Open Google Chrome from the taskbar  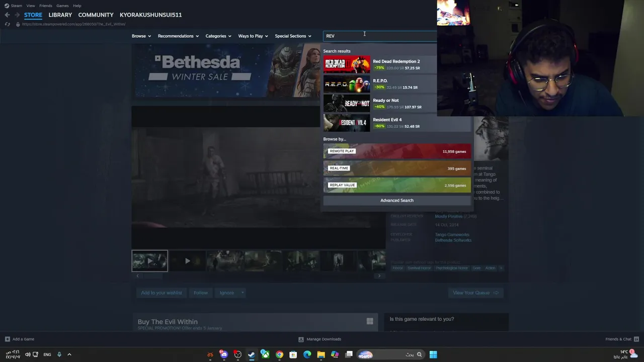[x=279, y=354]
